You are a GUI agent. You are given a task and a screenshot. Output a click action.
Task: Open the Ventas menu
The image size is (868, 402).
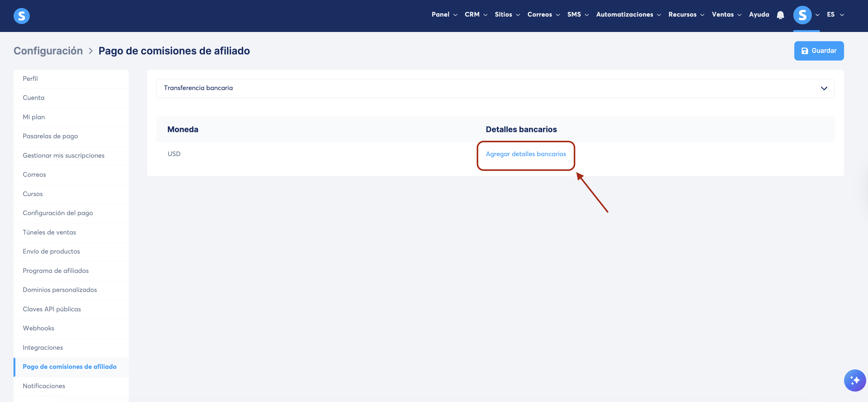pos(726,14)
